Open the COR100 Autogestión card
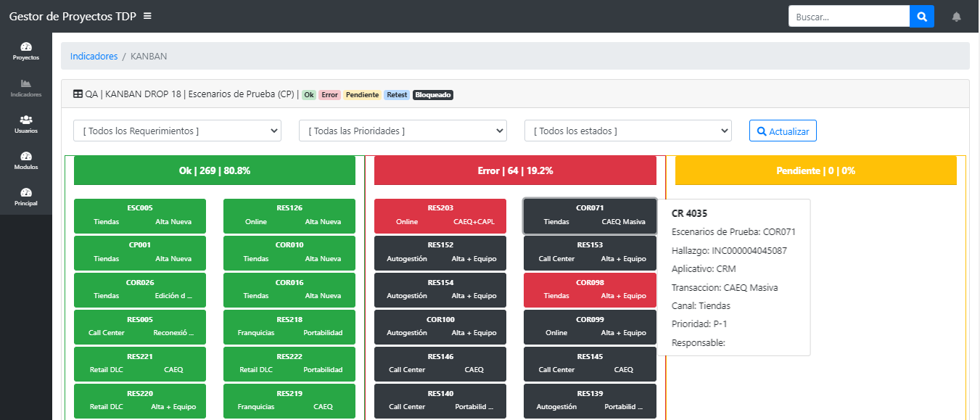The height and width of the screenshot is (420, 980). [440, 326]
